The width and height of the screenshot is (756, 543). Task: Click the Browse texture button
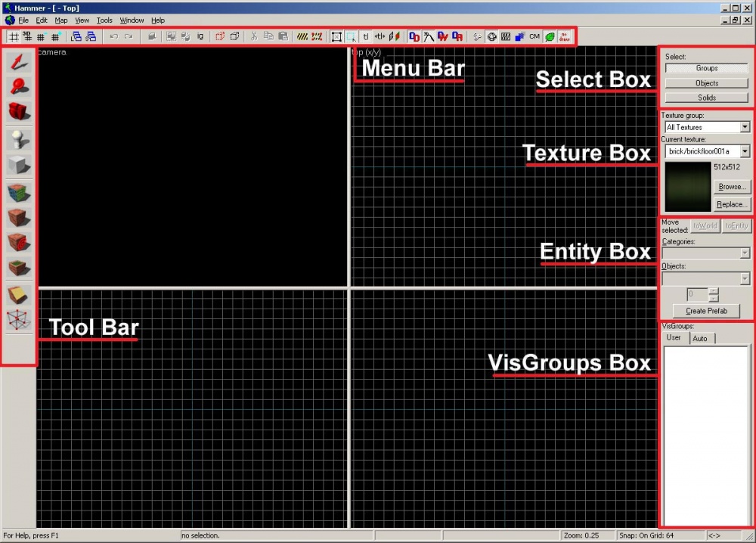pyautogui.click(x=731, y=187)
